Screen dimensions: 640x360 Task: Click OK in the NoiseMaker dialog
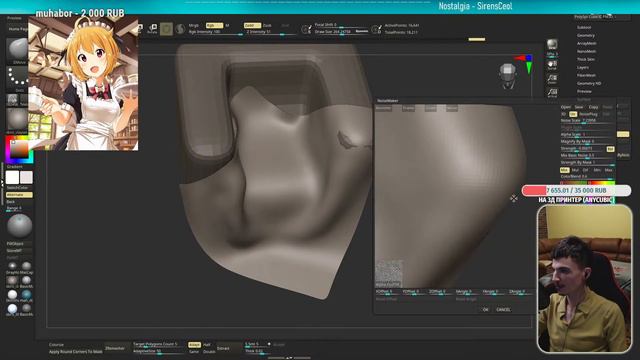485,310
